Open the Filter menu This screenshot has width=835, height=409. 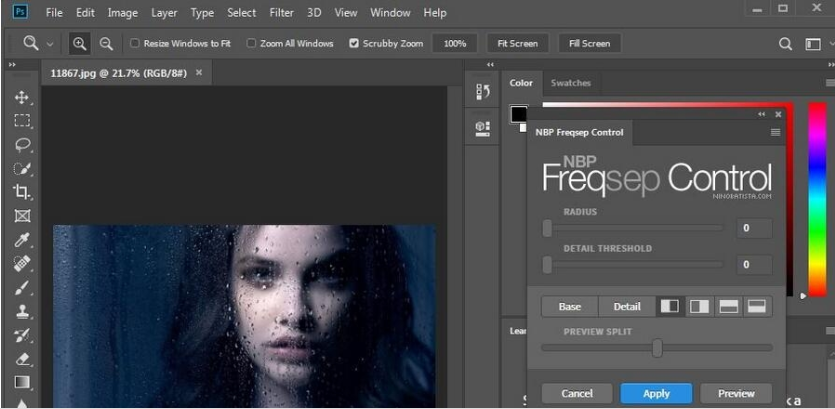(x=281, y=13)
